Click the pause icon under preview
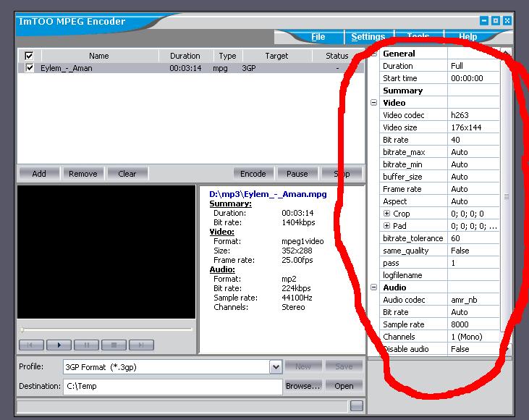Screen dimensions: 529x420 86,345
